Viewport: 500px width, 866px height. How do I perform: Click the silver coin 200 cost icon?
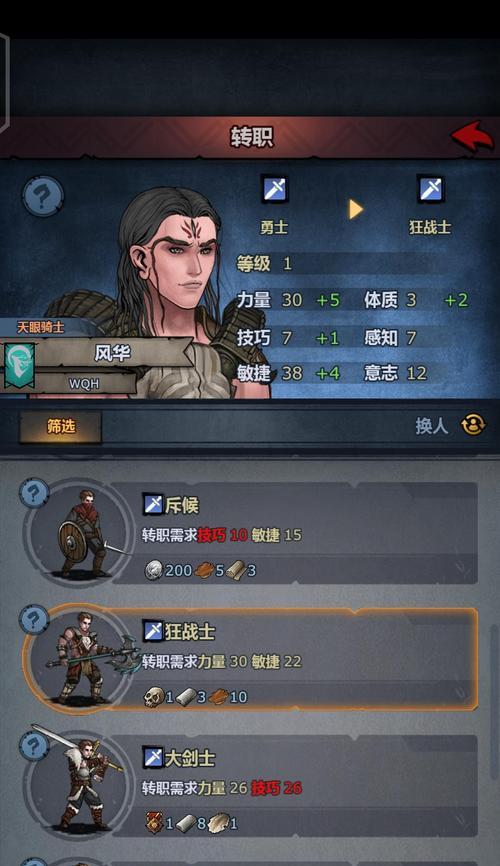(154, 570)
